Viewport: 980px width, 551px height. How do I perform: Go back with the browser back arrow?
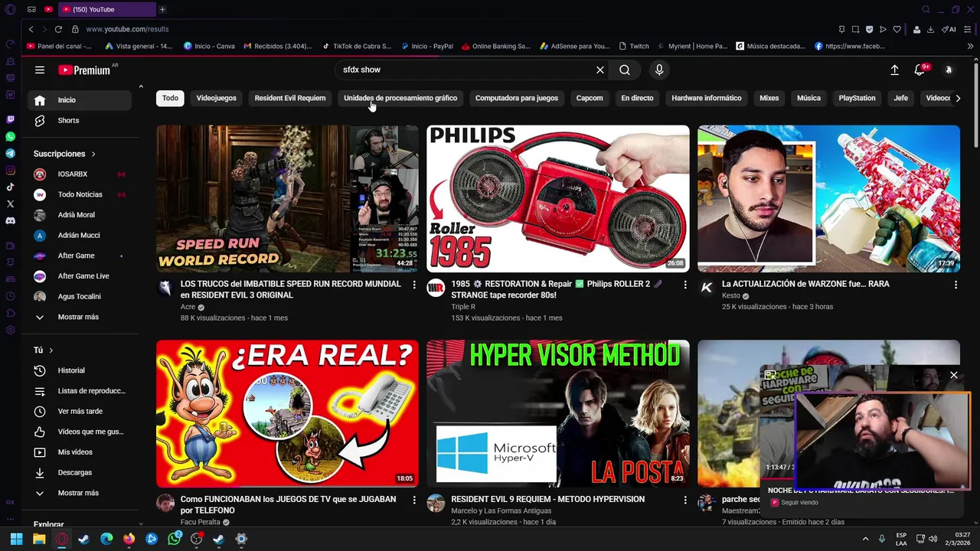[x=31, y=29]
